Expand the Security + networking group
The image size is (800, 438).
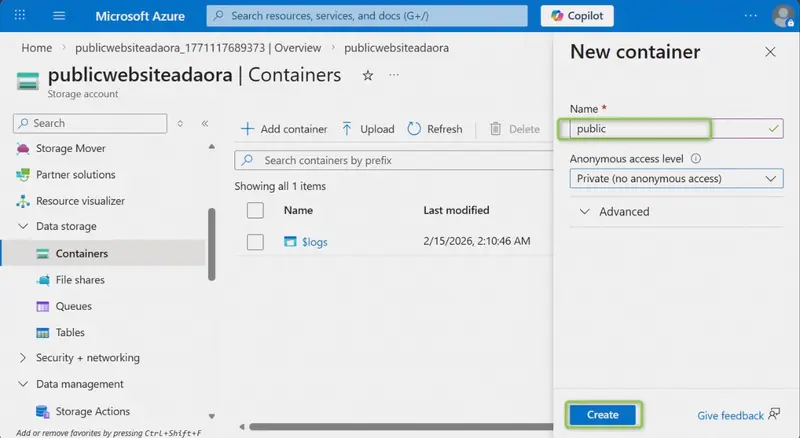coord(22,358)
